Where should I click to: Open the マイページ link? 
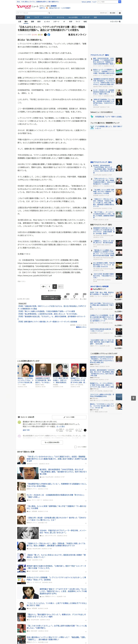(103, 13)
